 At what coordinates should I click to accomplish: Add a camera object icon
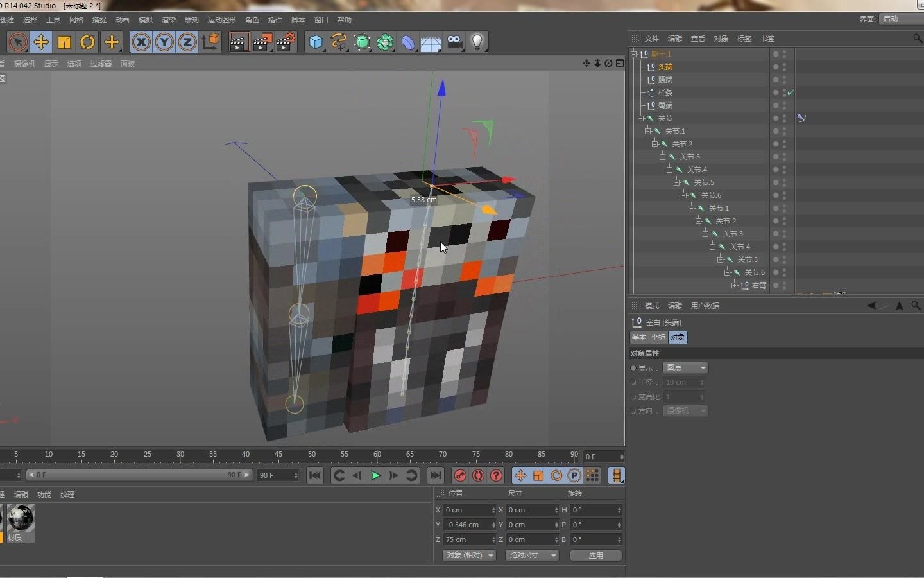coord(454,42)
